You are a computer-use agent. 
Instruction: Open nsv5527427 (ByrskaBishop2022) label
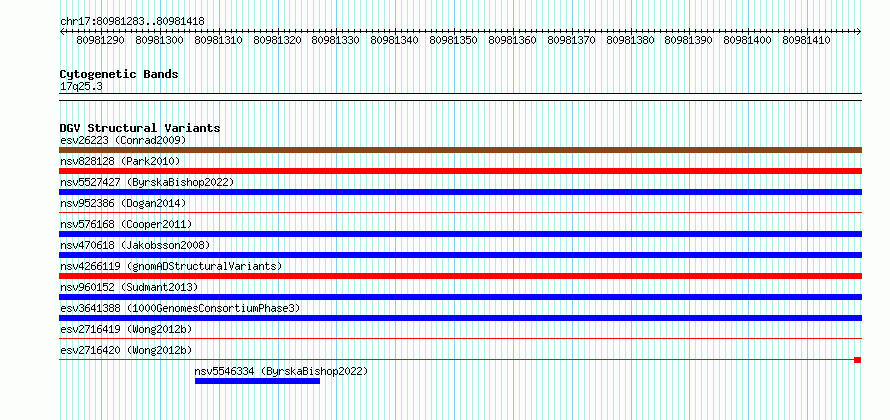pyautogui.click(x=147, y=182)
